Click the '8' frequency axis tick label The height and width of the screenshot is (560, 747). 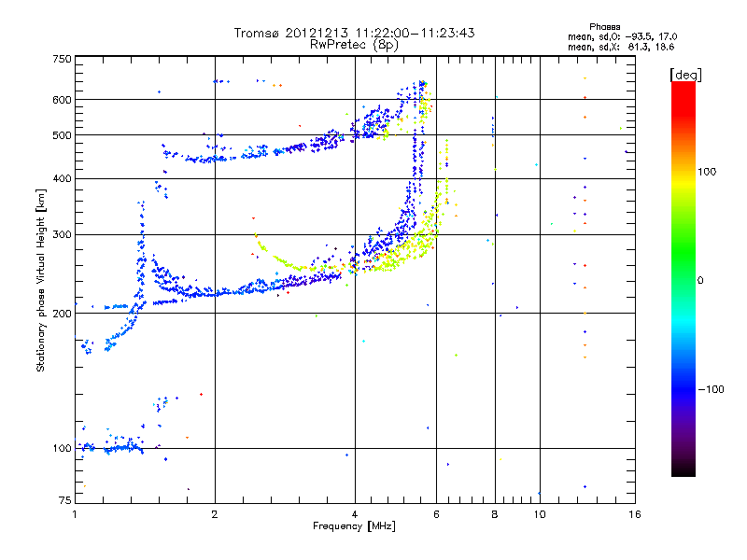[495, 514]
